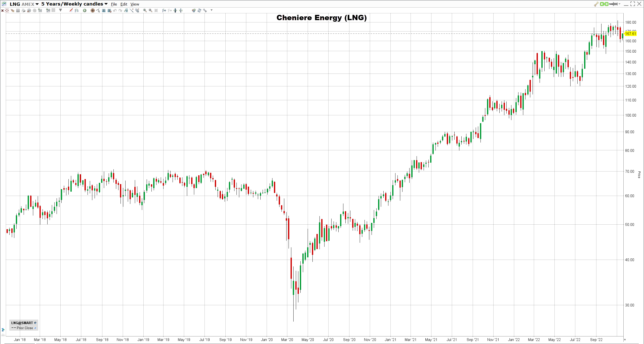Click the redo arrow icon
The height and width of the screenshot is (344, 644).
pyautogui.click(x=120, y=10)
